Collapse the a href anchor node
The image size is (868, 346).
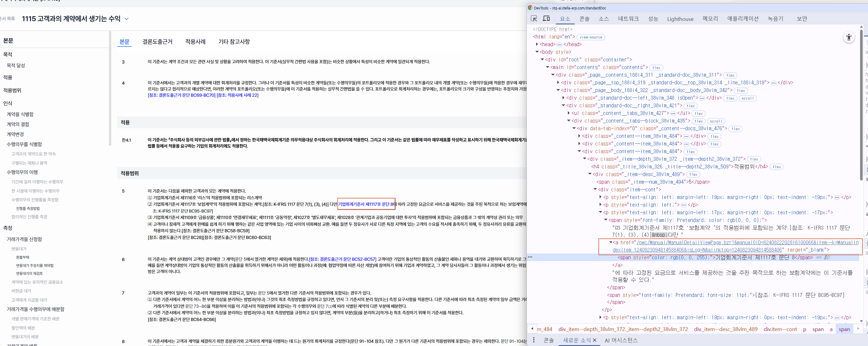(x=610, y=242)
